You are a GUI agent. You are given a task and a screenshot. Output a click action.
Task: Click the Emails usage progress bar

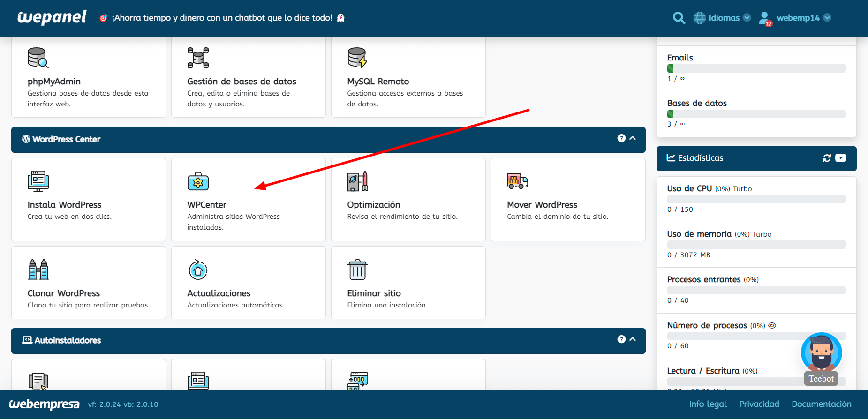click(x=756, y=68)
